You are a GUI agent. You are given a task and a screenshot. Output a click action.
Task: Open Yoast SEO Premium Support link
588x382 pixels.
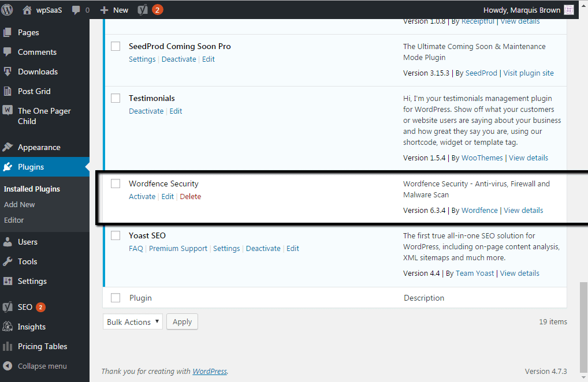(x=178, y=249)
